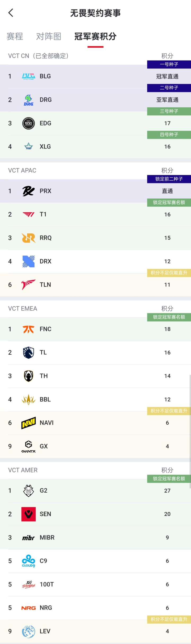Tap the back arrow icon
The width and height of the screenshot is (191, 644).
pos(11,13)
